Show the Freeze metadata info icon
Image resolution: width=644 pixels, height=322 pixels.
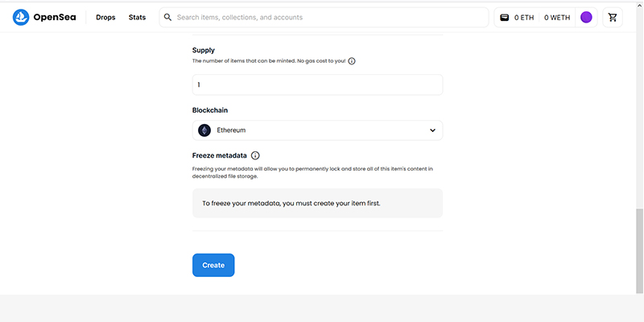(x=255, y=155)
